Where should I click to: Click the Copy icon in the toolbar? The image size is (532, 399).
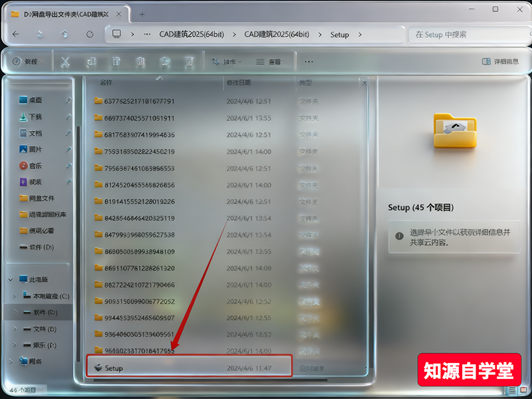(x=91, y=61)
